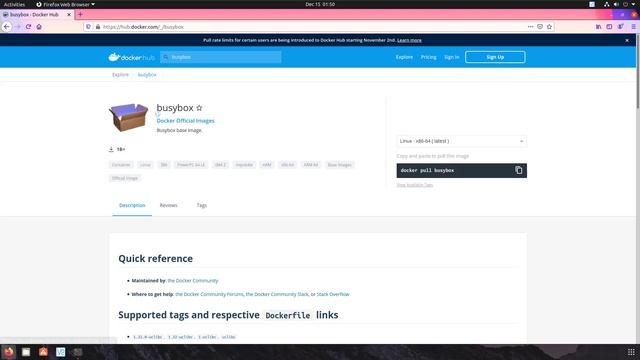Viewport: 640px width, 360px height.
Task: Click the browser Back arrow
Action: 7,27
